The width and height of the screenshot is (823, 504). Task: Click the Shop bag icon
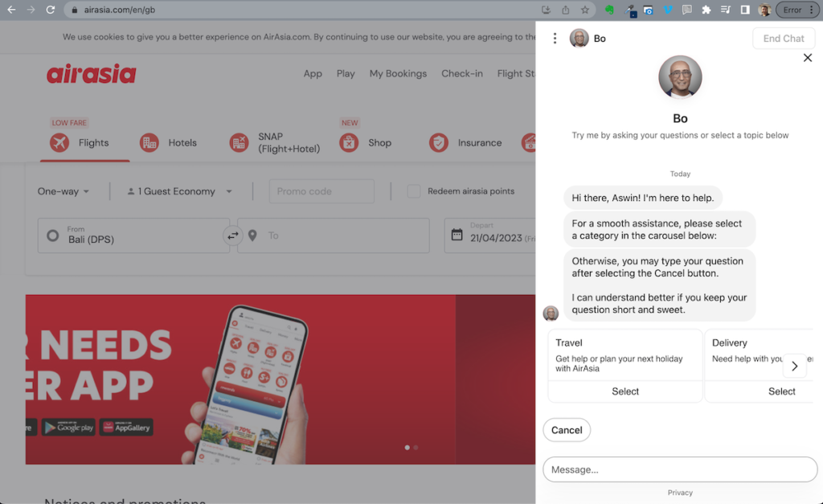point(349,142)
